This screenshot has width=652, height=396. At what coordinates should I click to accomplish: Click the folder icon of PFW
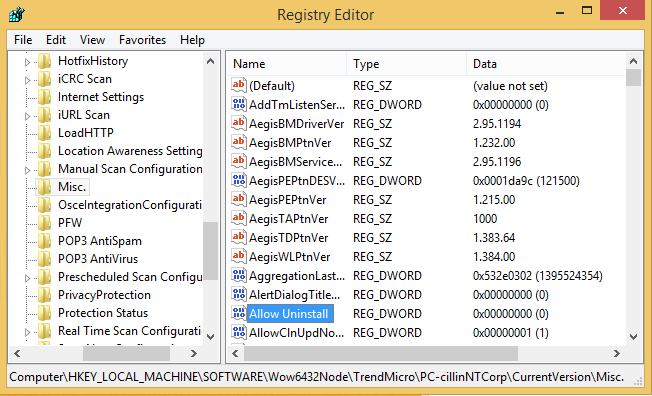tap(44, 223)
